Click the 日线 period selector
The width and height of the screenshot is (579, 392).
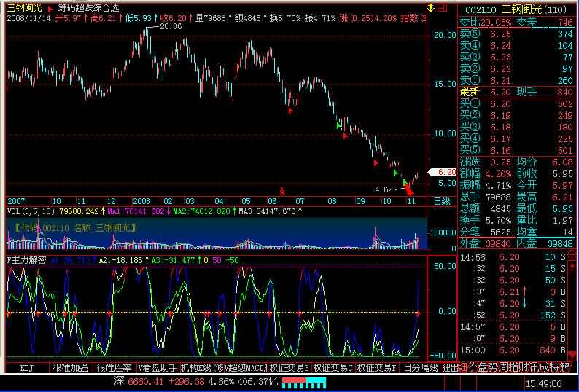[443, 200]
